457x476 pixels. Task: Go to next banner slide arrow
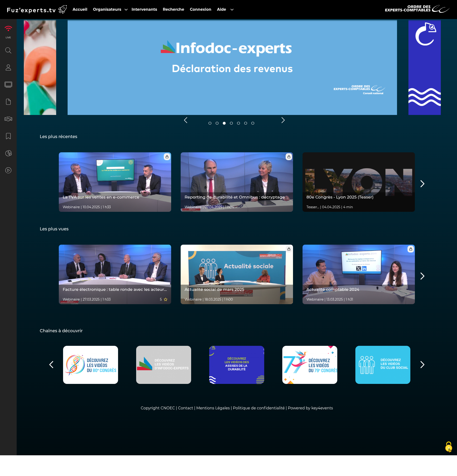[x=283, y=120]
